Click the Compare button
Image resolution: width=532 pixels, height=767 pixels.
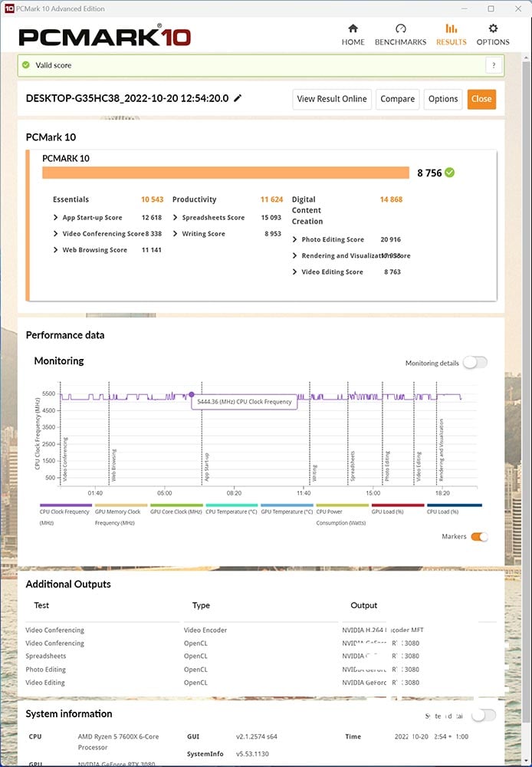(x=398, y=99)
